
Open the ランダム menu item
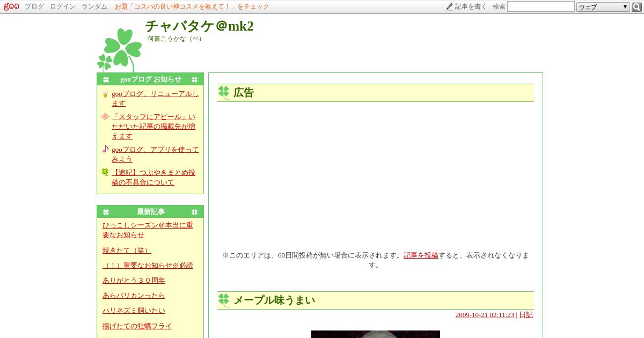click(94, 6)
